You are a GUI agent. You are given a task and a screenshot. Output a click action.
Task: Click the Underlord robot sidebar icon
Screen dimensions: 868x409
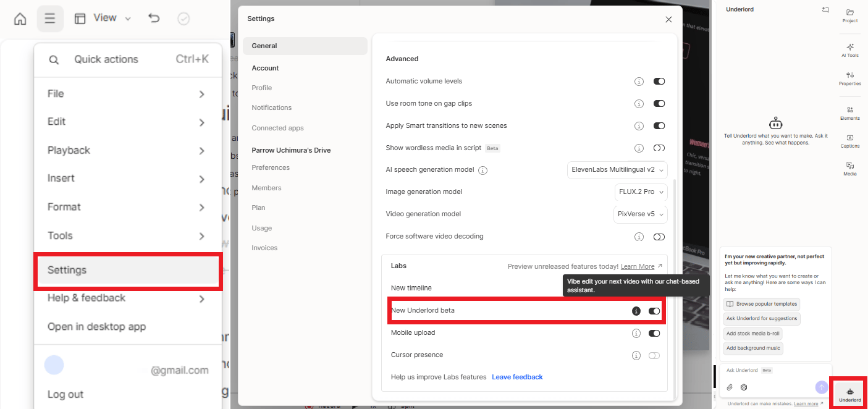point(850,394)
